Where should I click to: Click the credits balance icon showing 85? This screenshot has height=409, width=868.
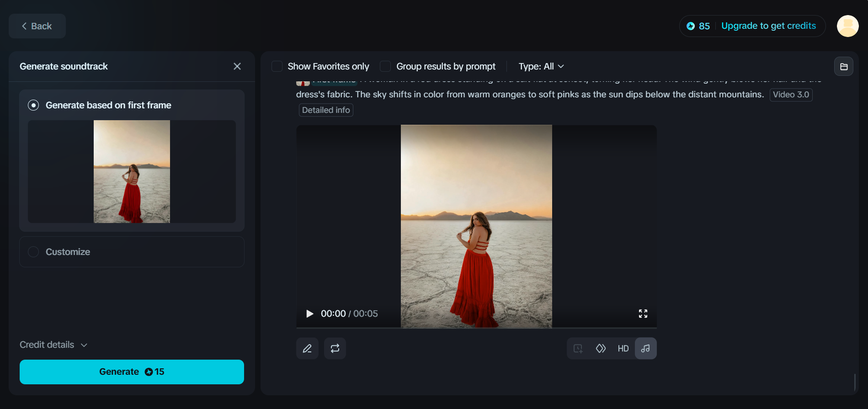point(691,26)
